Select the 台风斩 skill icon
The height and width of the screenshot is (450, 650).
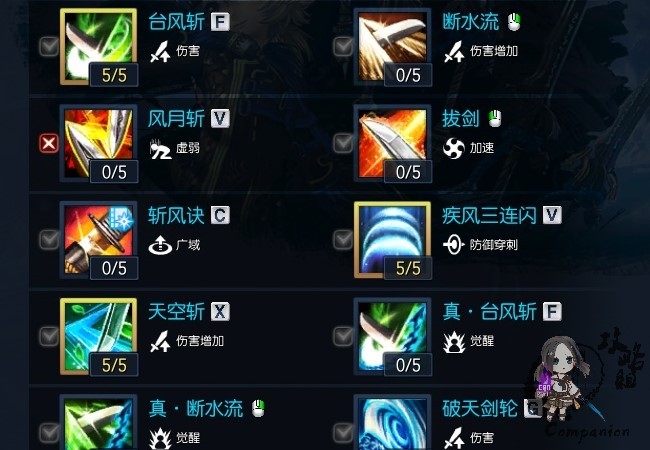click(x=99, y=46)
